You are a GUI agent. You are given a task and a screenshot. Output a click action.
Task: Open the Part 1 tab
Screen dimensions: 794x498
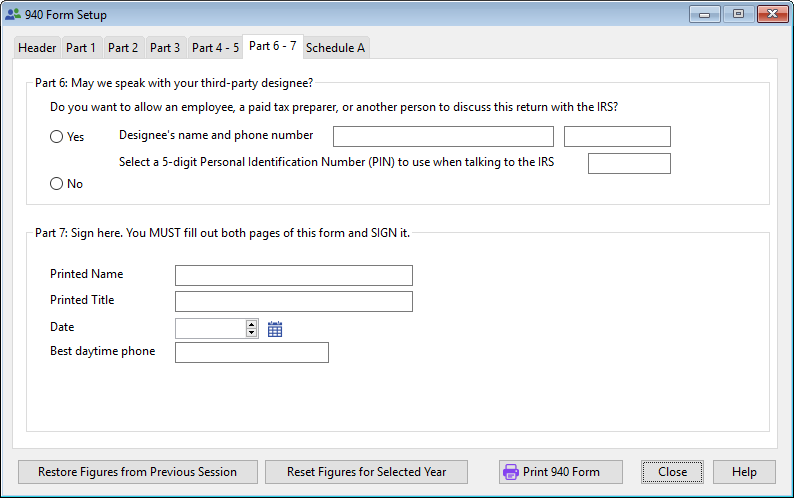(81, 48)
